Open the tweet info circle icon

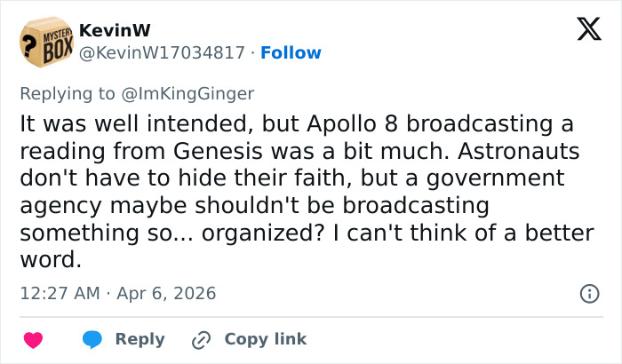[588, 293]
